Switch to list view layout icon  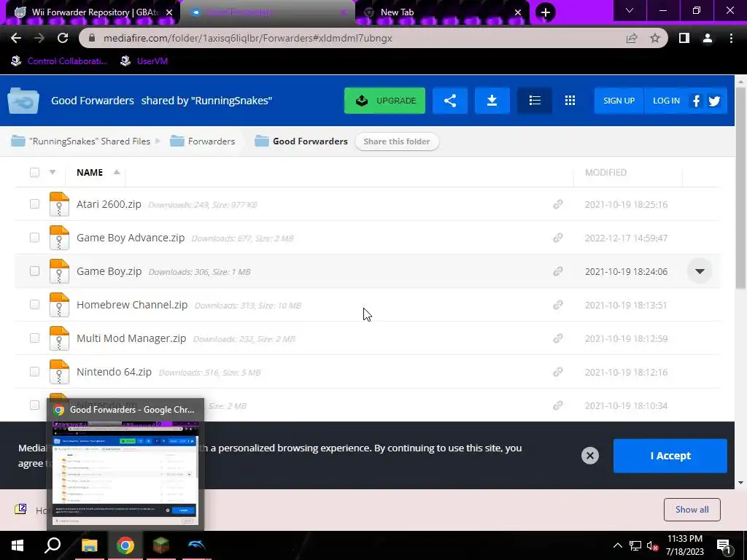535,101
